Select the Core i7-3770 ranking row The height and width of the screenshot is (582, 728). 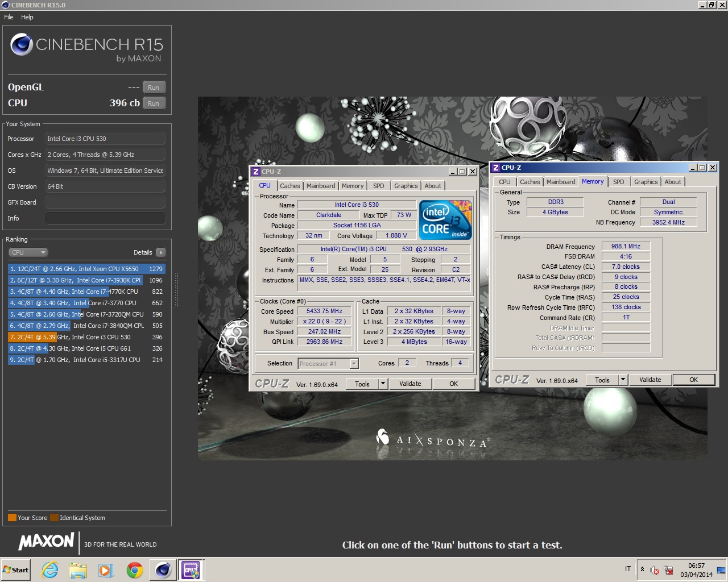pos(86,303)
